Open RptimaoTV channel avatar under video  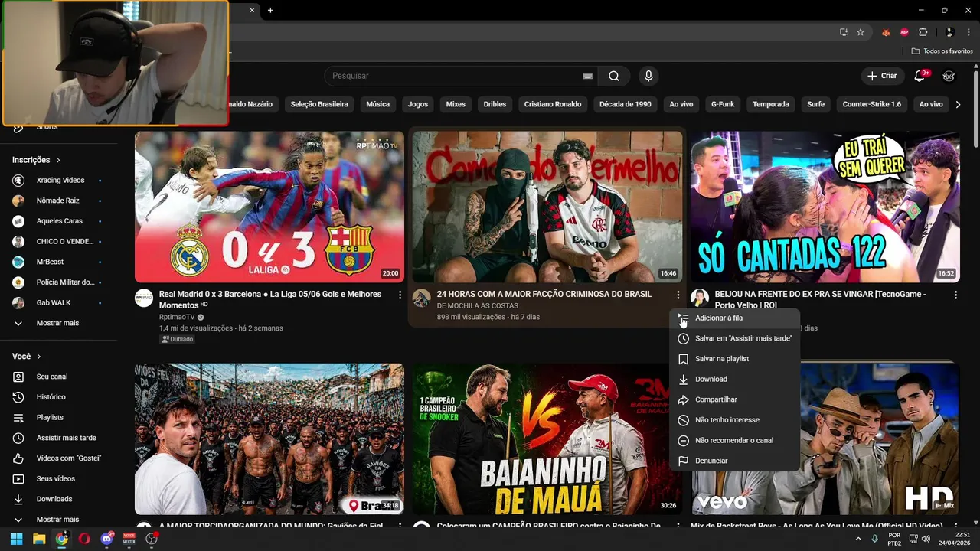click(x=144, y=298)
